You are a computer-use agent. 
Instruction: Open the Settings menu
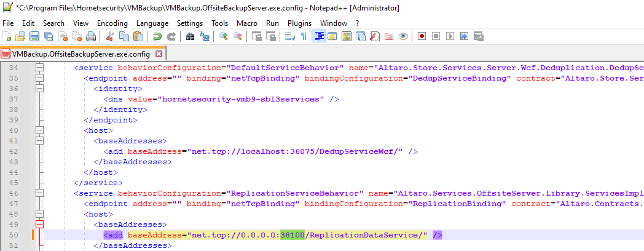click(x=190, y=23)
